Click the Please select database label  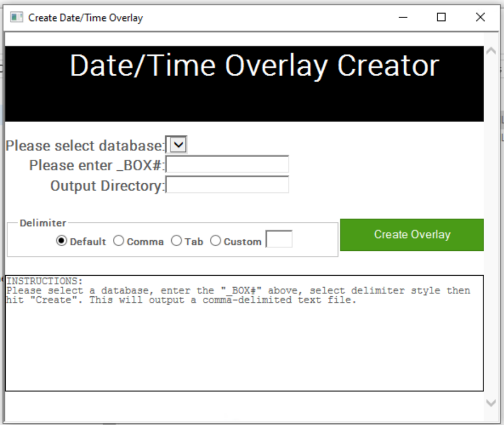point(85,144)
